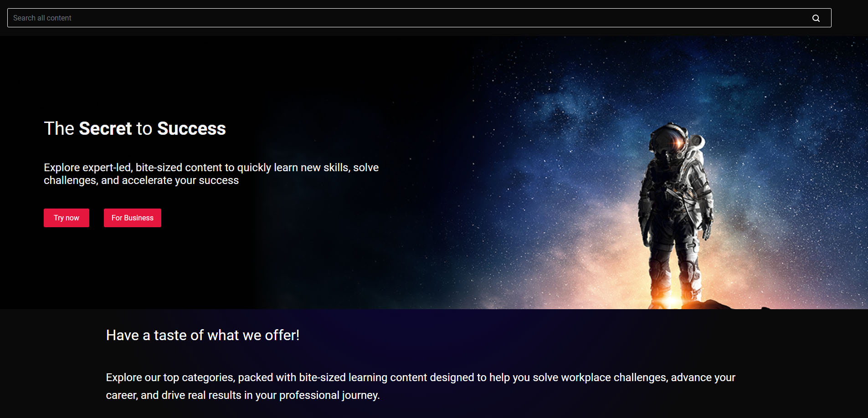
Task: Click the Search all content placeholder text
Action: point(42,18)
